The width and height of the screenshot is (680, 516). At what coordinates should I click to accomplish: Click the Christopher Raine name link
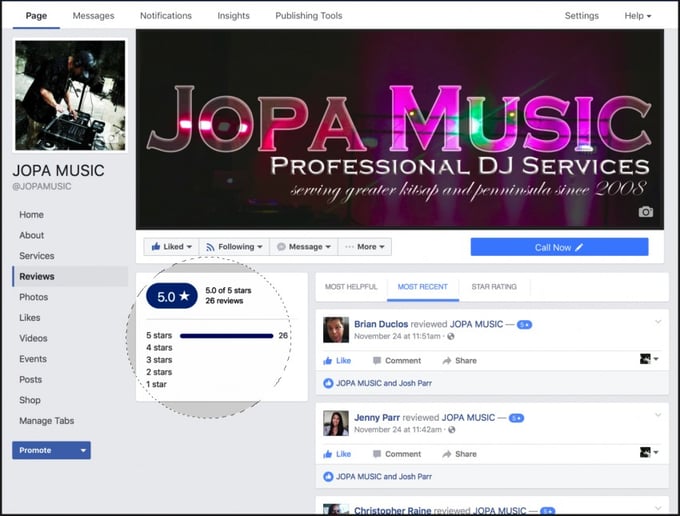tap(392, 510)
